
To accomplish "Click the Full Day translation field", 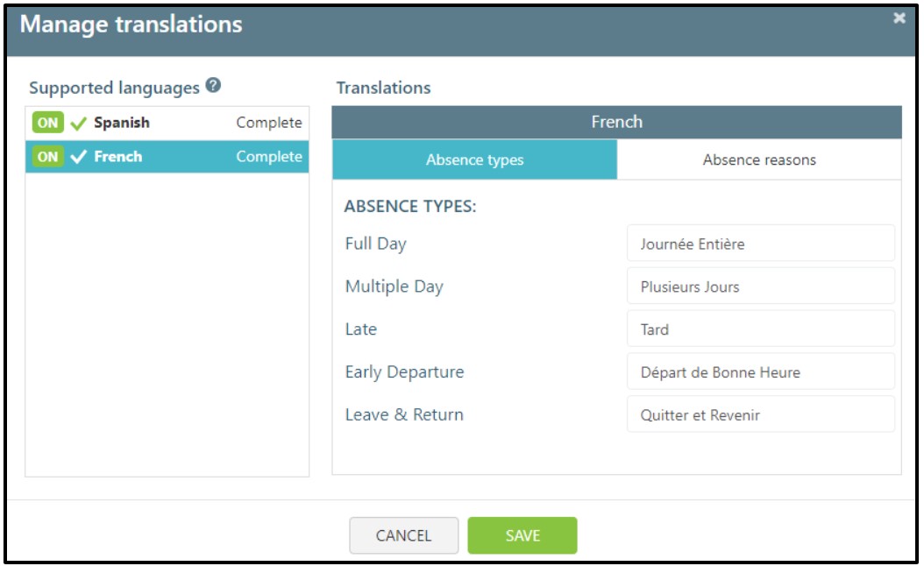I will [x=760, y=244].
